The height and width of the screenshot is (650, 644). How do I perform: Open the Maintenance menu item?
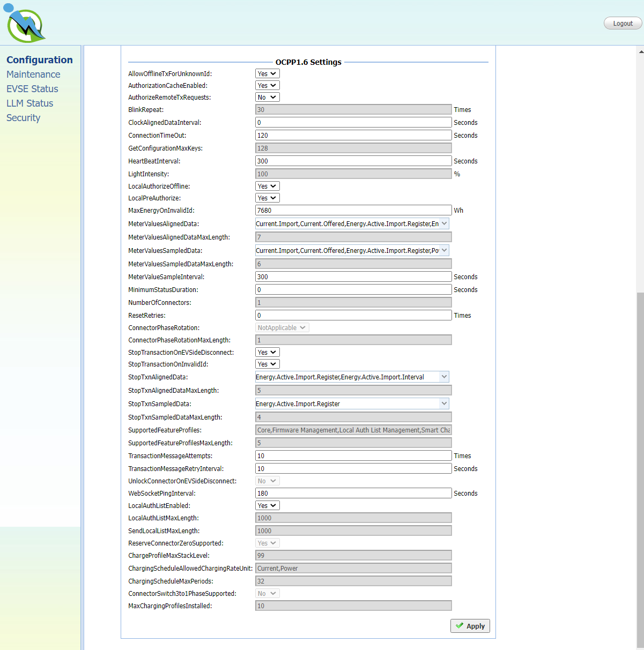[33, 74]
